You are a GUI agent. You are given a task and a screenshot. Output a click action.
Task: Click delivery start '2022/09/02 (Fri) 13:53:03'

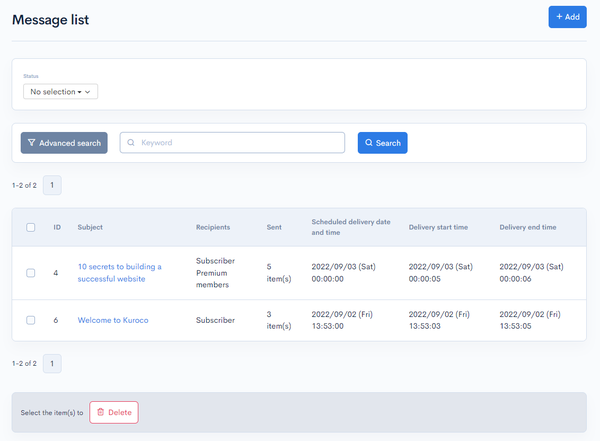pos(439,320)
